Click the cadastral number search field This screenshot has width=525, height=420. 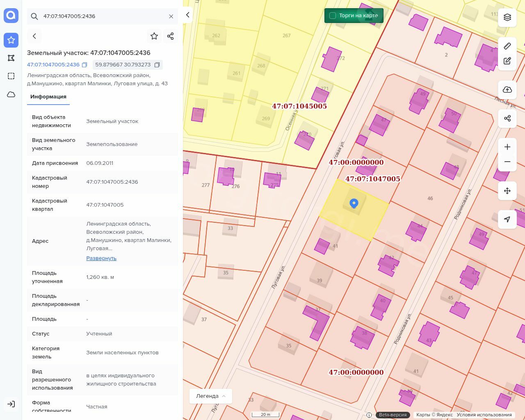[103, 16]
